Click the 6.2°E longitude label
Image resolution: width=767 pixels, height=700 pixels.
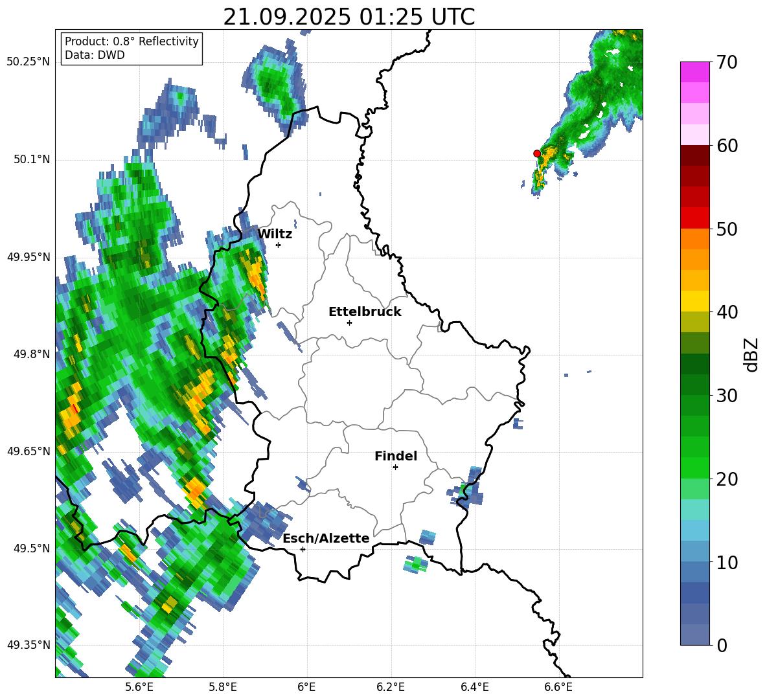point(391,687)
